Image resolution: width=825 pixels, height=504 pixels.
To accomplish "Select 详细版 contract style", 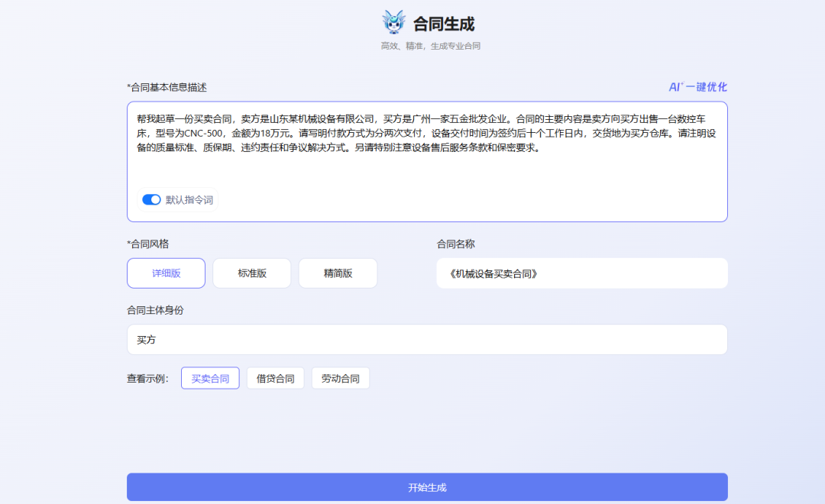I will [x=167, y=273].
